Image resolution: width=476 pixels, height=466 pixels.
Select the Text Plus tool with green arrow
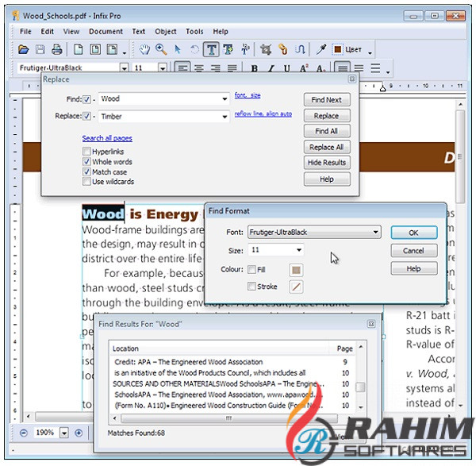click(x=228, y=49)
